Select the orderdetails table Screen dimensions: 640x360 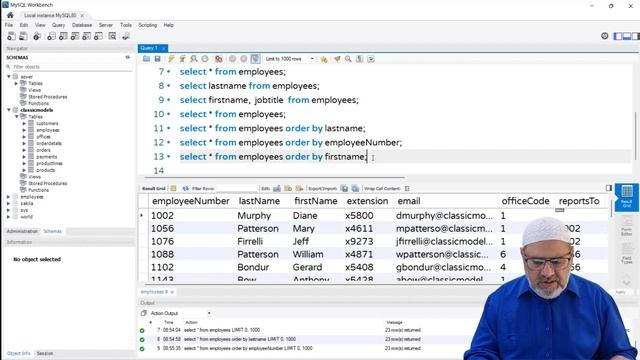[x=49, y=143]
